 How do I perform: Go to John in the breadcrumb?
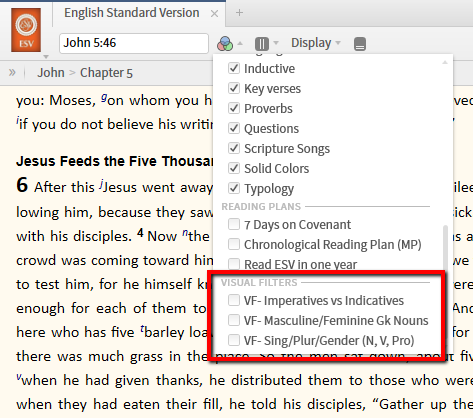[x=51, y=72]
